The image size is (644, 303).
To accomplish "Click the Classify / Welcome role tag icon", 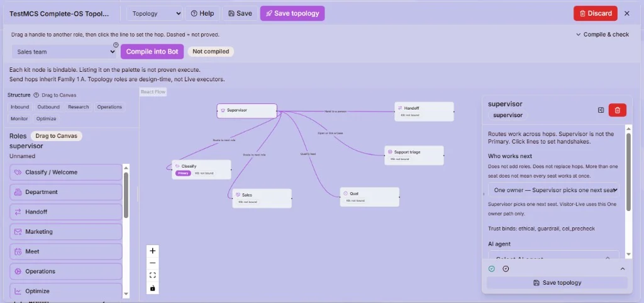I will 18,172.
